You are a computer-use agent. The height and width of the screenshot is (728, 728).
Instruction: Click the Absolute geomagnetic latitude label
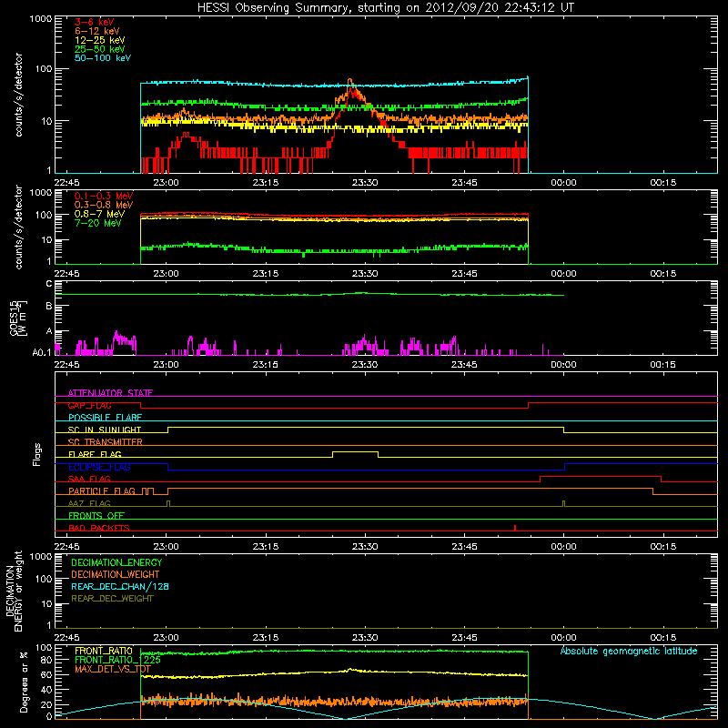click(629, 651)
